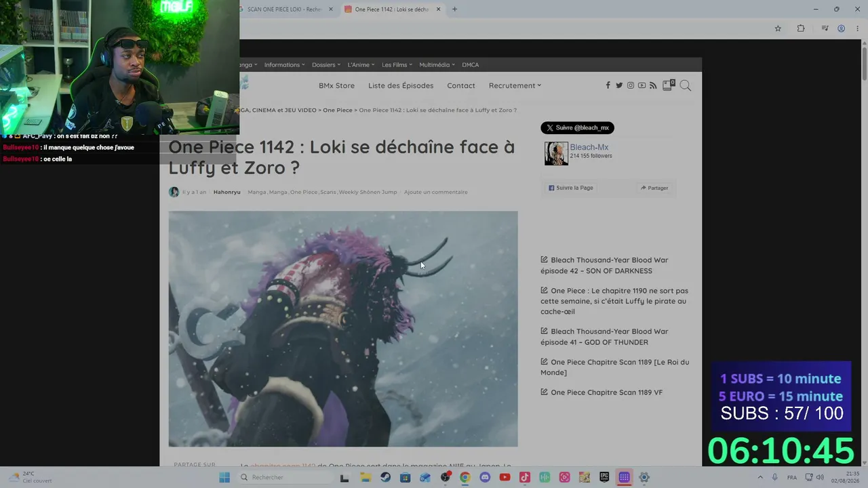Open the Bleach-Mx Facebook page name
Viewport: 868px width, 488px height.
click(589, 147)
